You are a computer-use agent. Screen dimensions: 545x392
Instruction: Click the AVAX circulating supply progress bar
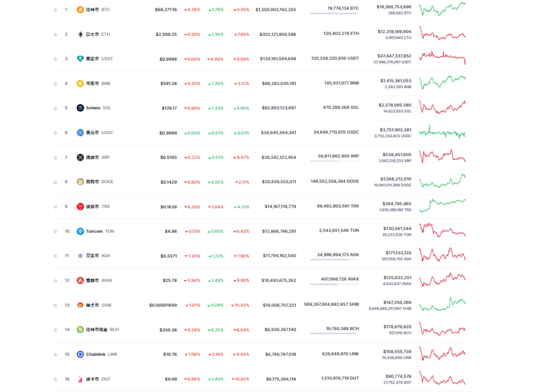pos(335,284)
